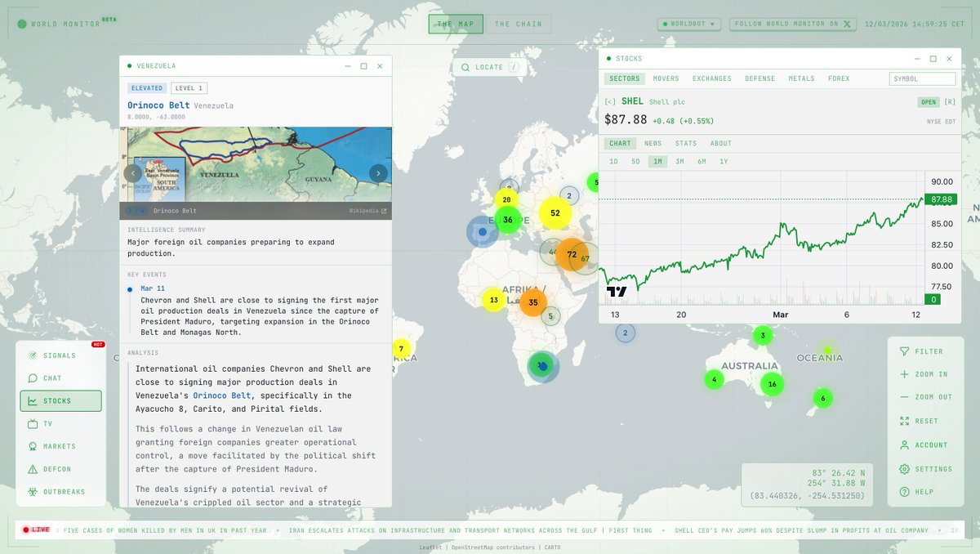The width and height of the screenshot is (980, 554).
Task: Open Settings from right panel
Action: [x=927, y=469]
